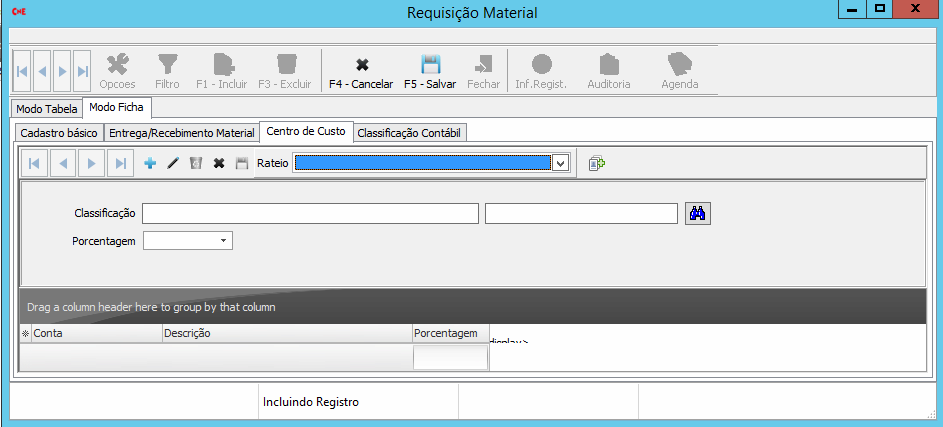The image size is (943, 427).
Task: Click the trash icon in inner toolbar
Action: (x=196, y=163)
